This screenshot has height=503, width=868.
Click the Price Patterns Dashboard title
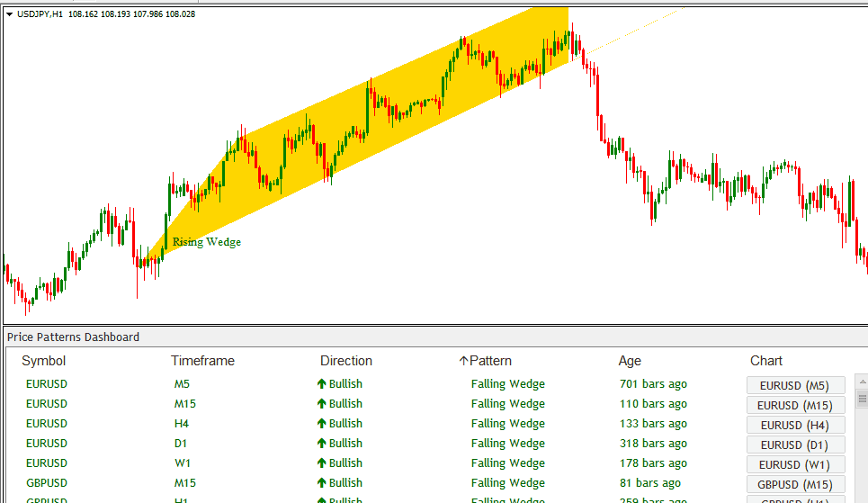73,337
